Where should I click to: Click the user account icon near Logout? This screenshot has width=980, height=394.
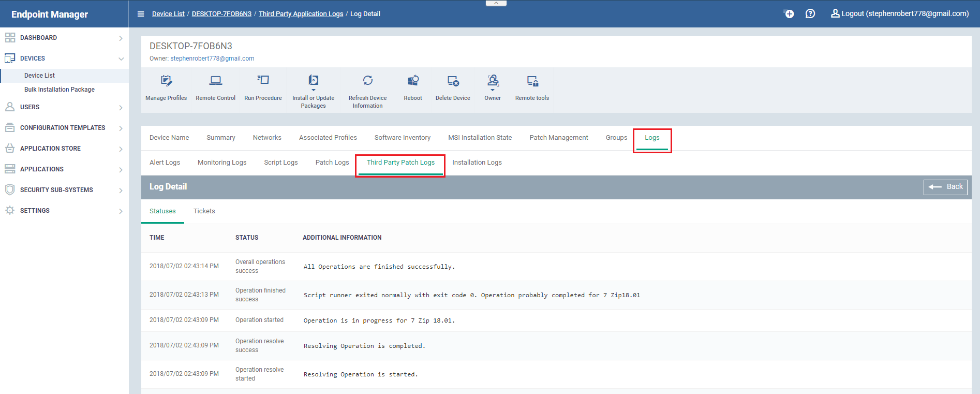click(x=835, y=13)
